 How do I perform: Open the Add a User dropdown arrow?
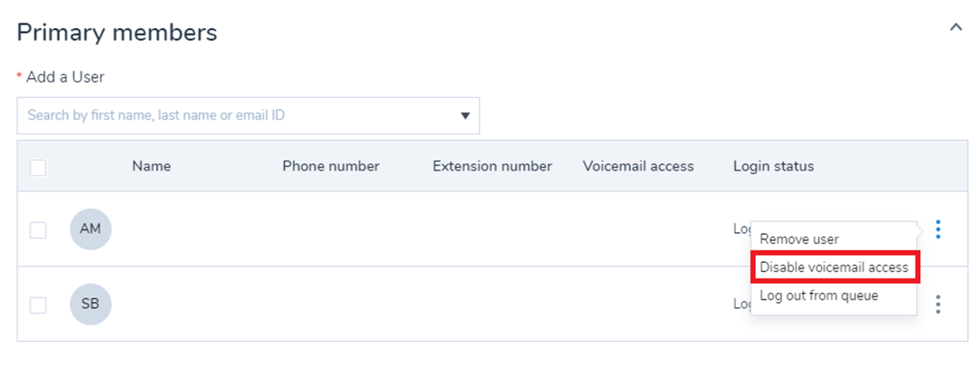click(x=465, y=116)
